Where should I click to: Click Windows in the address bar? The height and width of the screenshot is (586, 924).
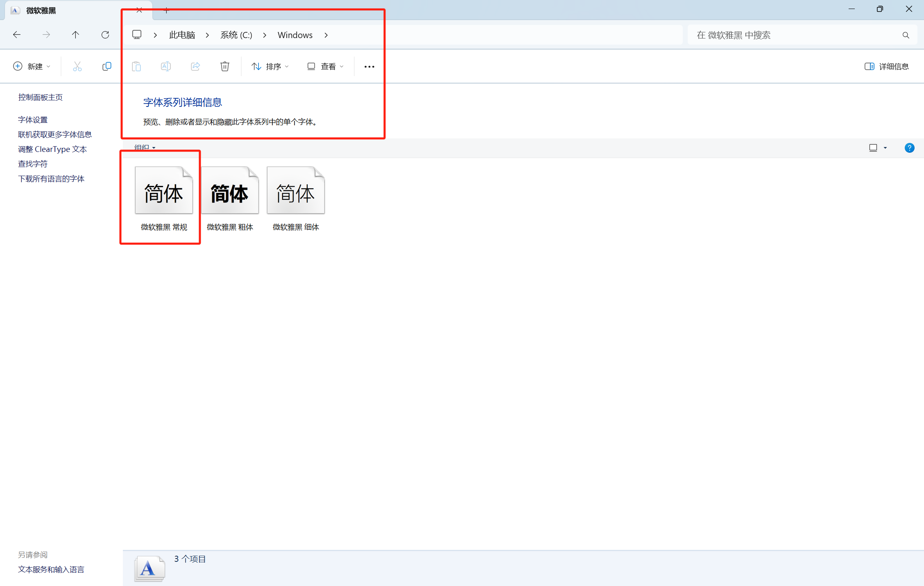tap(295, 35)
